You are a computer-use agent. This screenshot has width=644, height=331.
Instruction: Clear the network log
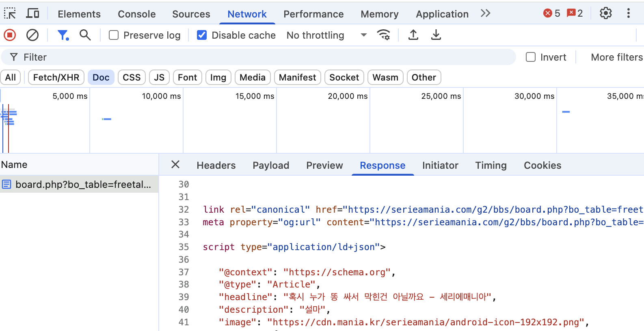(32, 35)
